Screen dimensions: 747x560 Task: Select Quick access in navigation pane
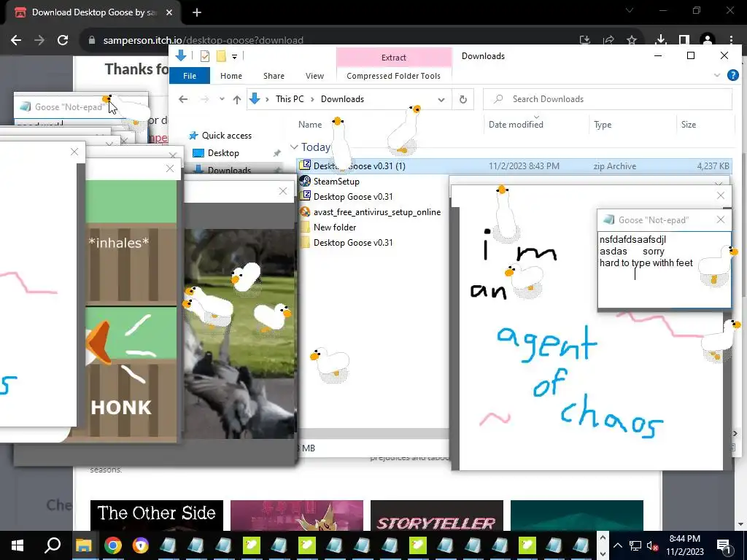[227, 135]
